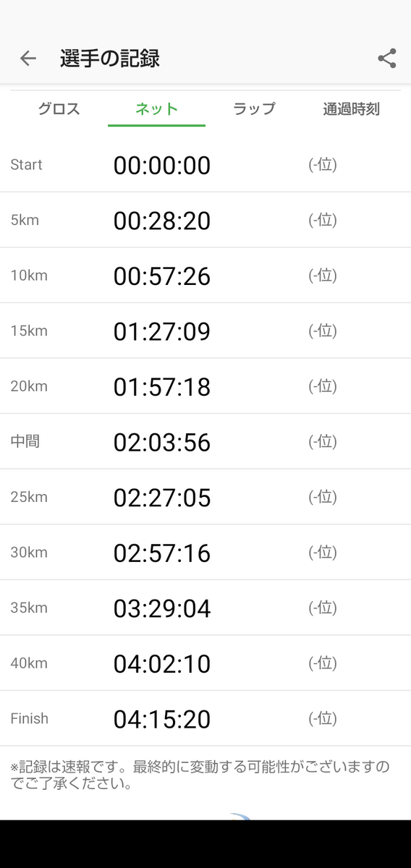
Task: Select the 10km row label
Action: pos(29,276)
